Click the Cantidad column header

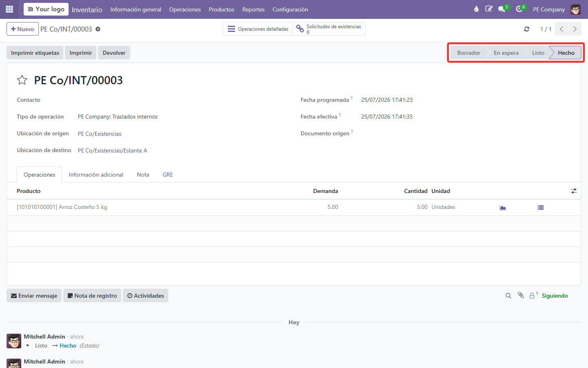click(416, 191)
